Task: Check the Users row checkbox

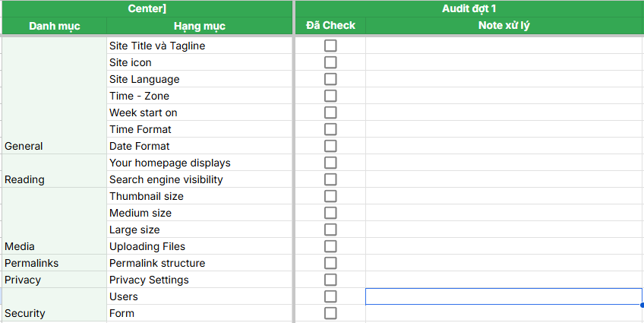Action: tap(330, 296)
